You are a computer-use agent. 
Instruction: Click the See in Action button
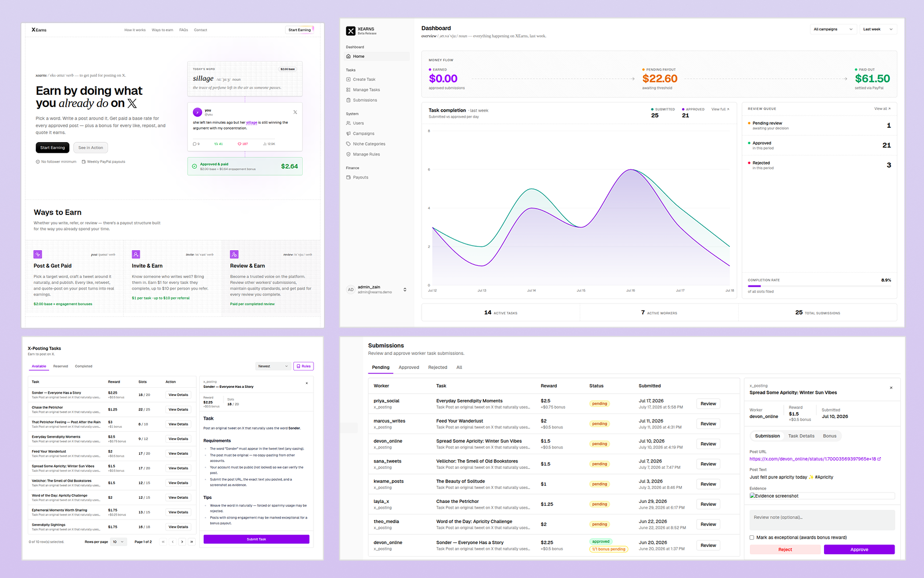pos(91,148)
